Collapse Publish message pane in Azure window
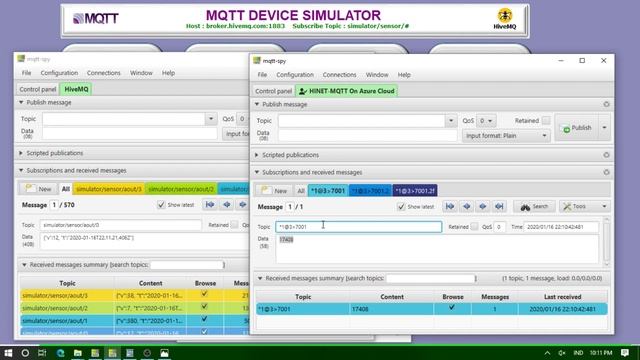This screenshot has height=360, width=640. click(x=257, y=104)
